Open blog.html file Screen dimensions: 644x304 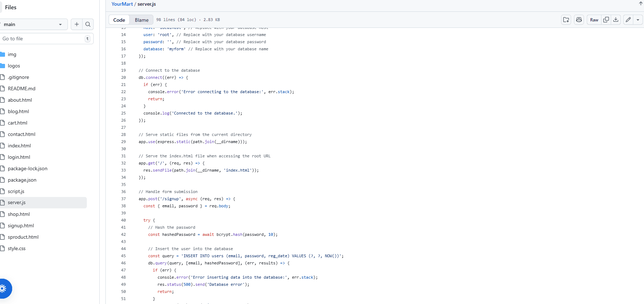point(19,111)
